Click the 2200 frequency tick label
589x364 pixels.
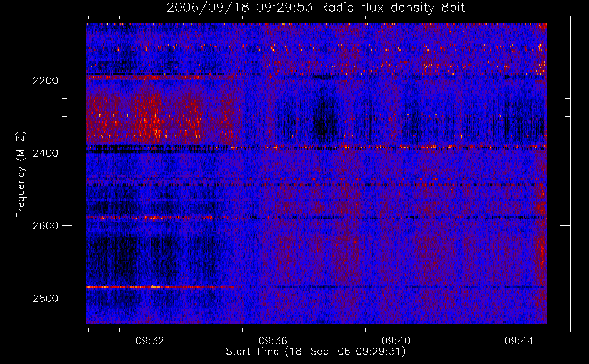pos(45,80)
